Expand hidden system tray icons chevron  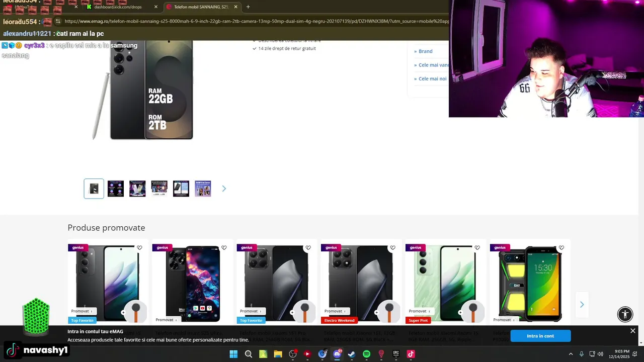571,354
